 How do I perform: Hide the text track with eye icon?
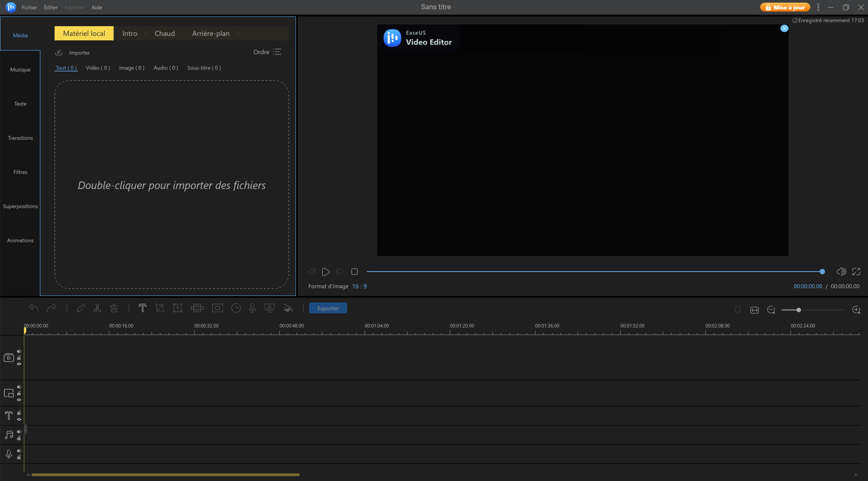tap(19, 419)
